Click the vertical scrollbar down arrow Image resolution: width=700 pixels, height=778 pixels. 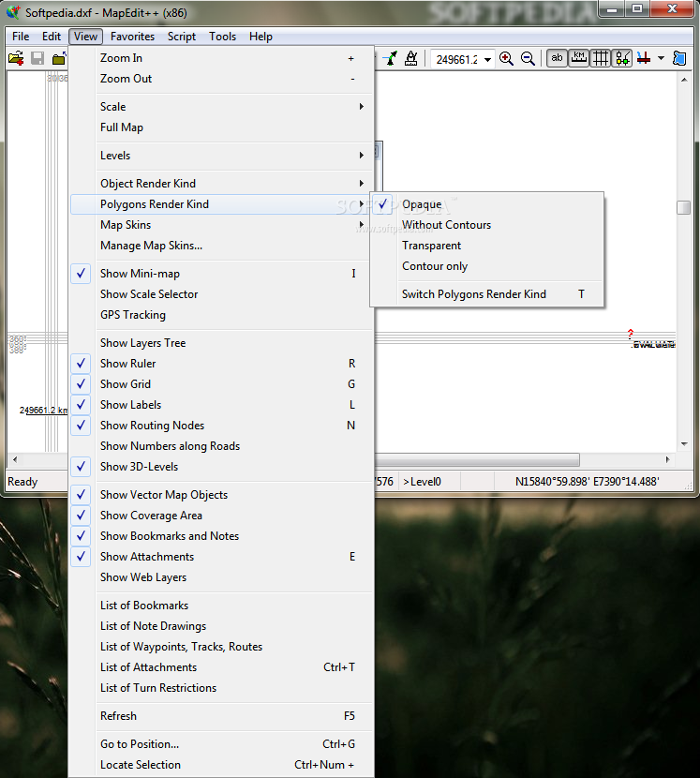coord(684,444)
